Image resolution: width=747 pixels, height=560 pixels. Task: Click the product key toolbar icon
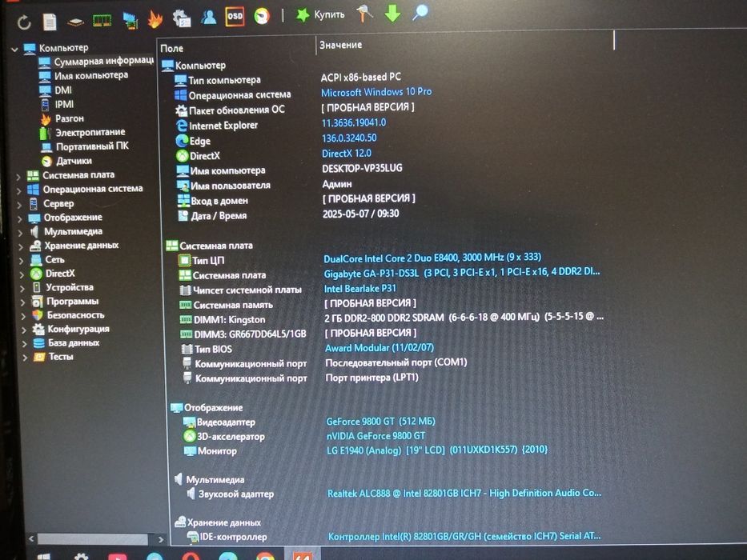click(x=364, y=14)
